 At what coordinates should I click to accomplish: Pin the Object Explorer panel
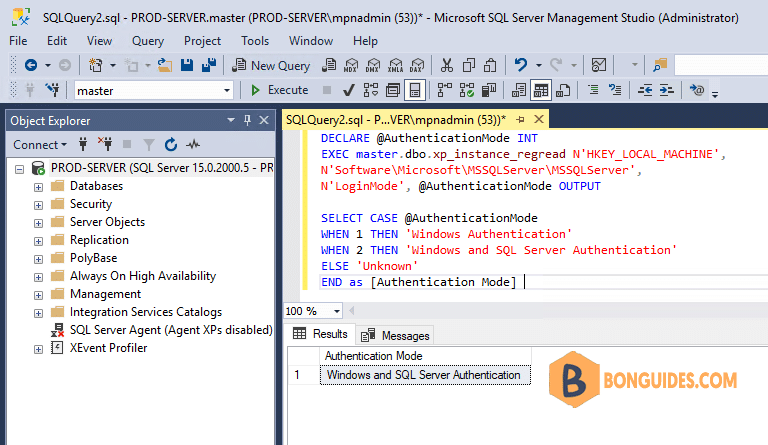point(247,120)
